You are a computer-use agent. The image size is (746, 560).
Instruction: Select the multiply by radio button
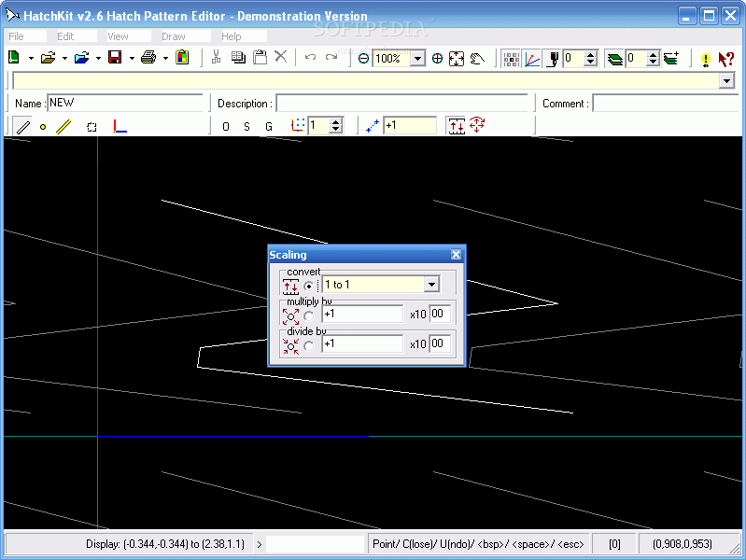[309, 315]
